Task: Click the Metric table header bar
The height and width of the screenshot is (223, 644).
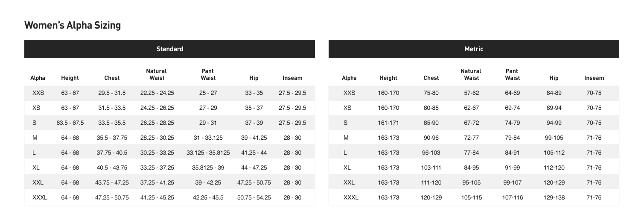Action: click(473, 49)
